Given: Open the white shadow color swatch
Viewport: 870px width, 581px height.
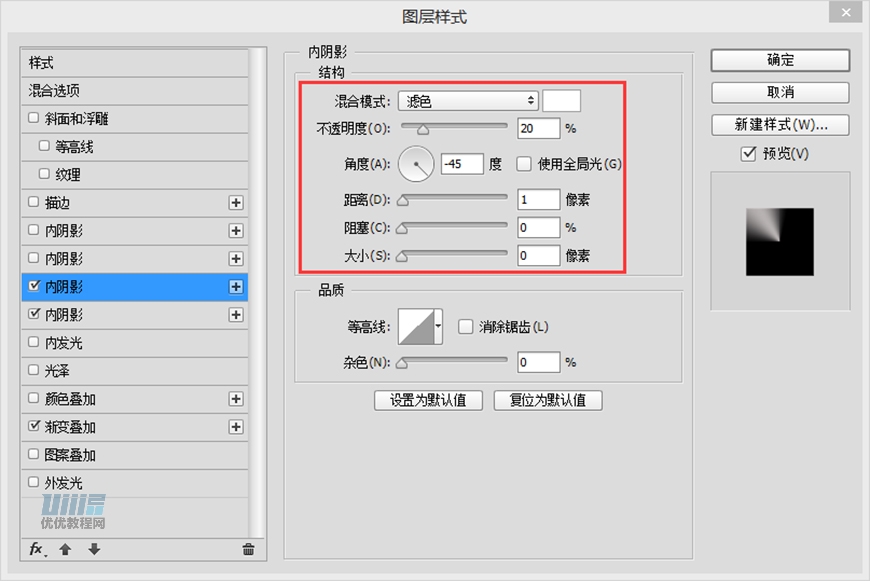Looking at the screenshot, I should coord(562,101).
